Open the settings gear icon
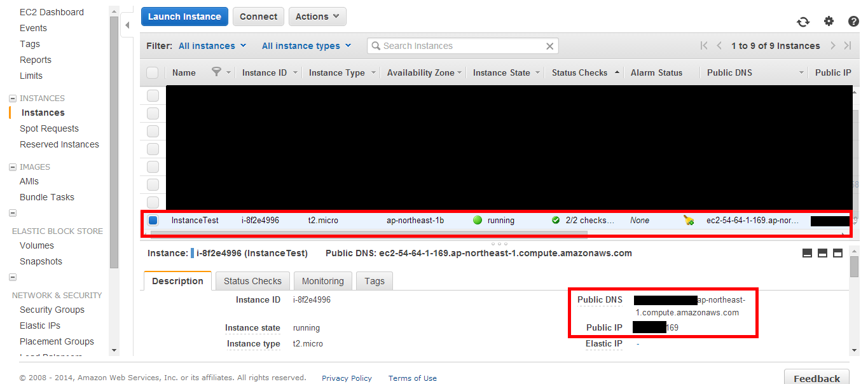 pos(829,21)
